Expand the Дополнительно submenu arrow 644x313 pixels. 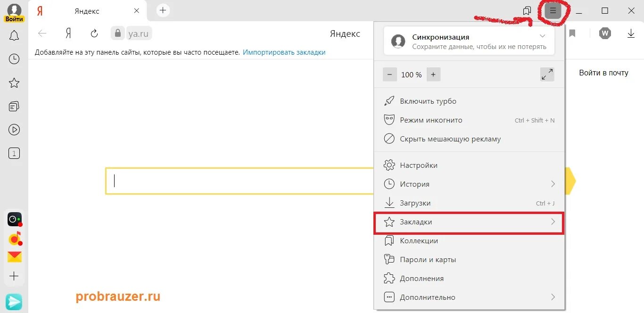point(553,297)
